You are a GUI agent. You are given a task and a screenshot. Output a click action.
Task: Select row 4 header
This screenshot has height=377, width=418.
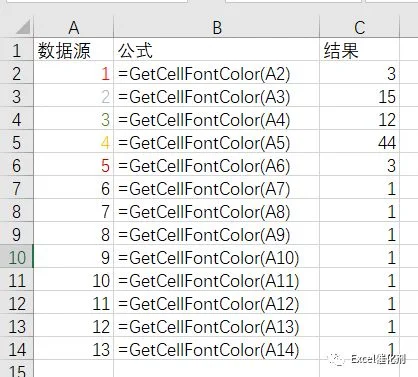coord(17,118)
